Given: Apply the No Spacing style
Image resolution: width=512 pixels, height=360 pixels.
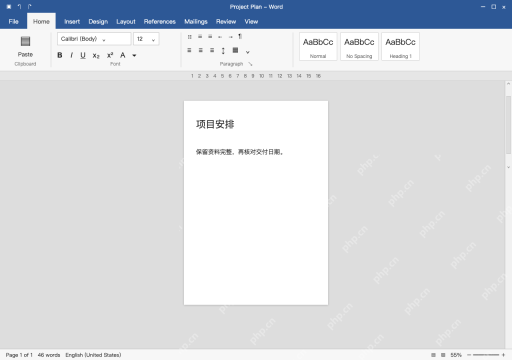Looking at the screenshot, I should pyautogui.click(x=359, y=47).
